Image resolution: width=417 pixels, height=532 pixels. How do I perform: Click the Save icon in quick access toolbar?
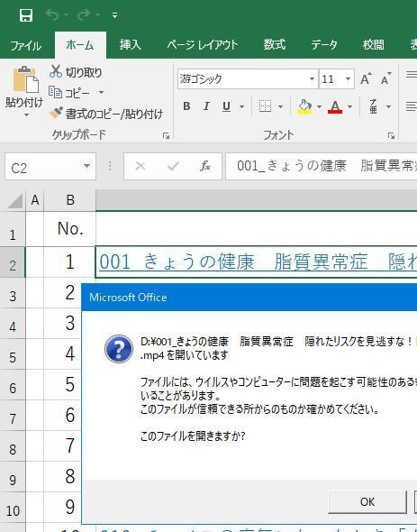tap(26, 15)
